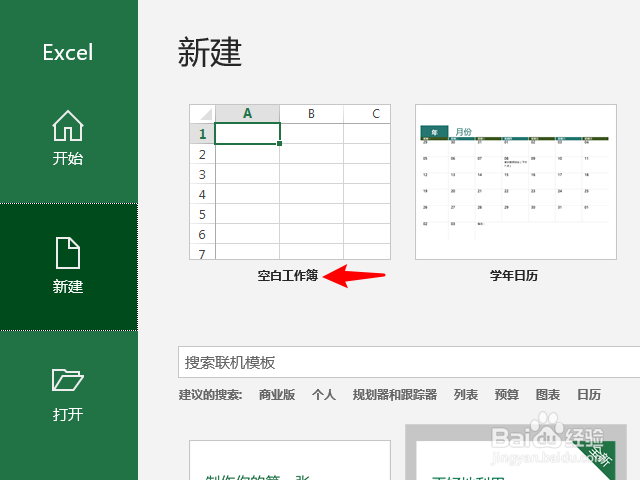
Task: Open the first template card below search box
Action: [290, 460]
